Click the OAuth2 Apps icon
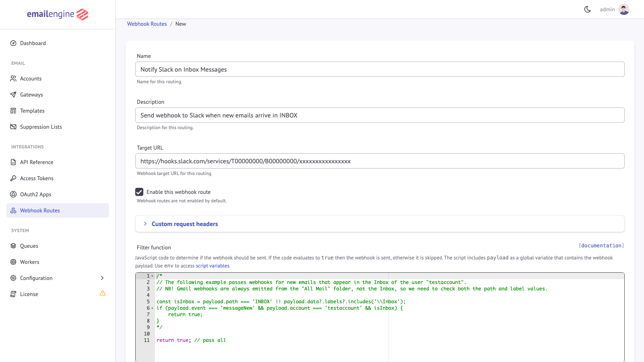This screenshot has width=644, height=362. point(13,194)
